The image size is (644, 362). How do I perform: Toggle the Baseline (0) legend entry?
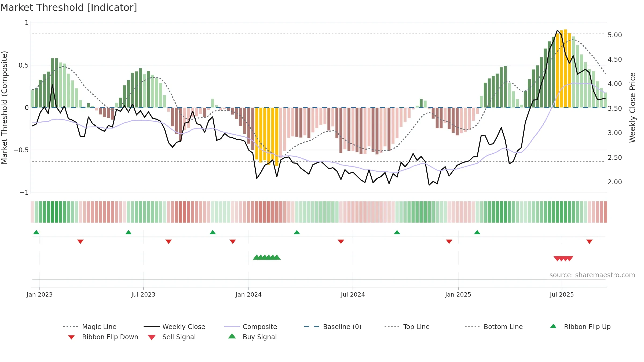click(x=333, y=327)
